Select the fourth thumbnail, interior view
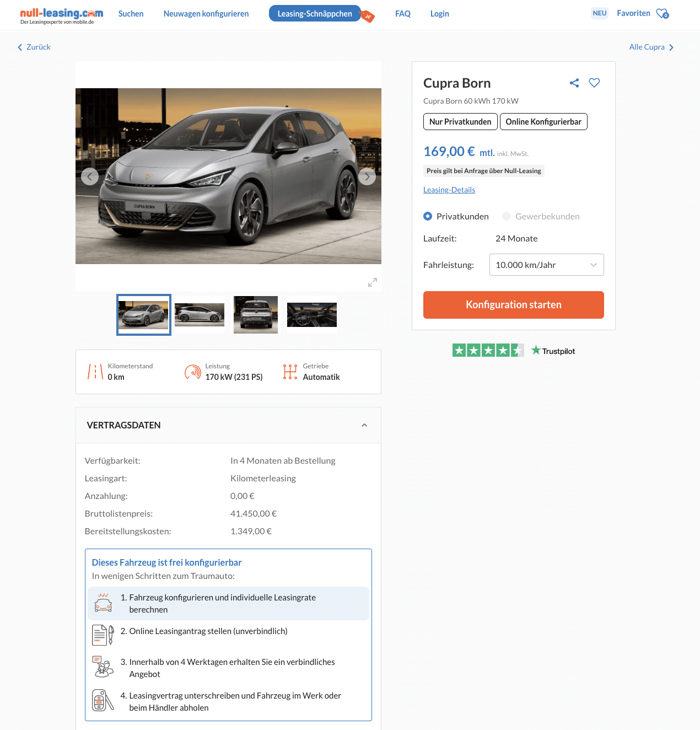700x730 pixels. [312, 315]
